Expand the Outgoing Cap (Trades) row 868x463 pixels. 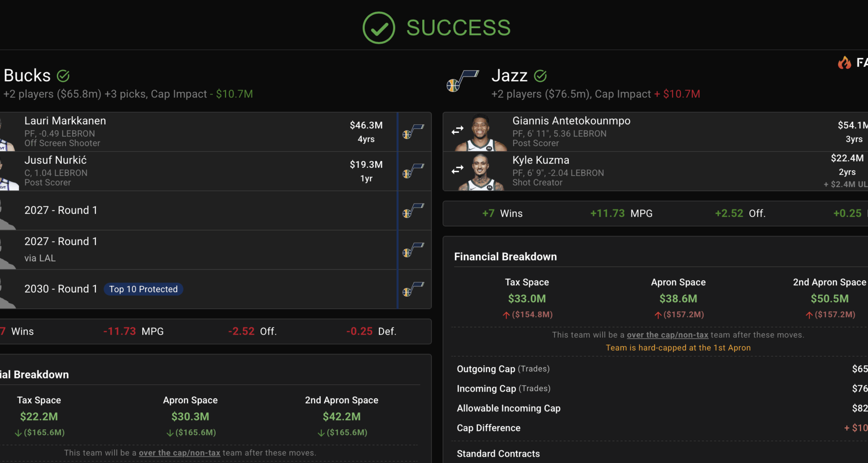pos(503,369)
